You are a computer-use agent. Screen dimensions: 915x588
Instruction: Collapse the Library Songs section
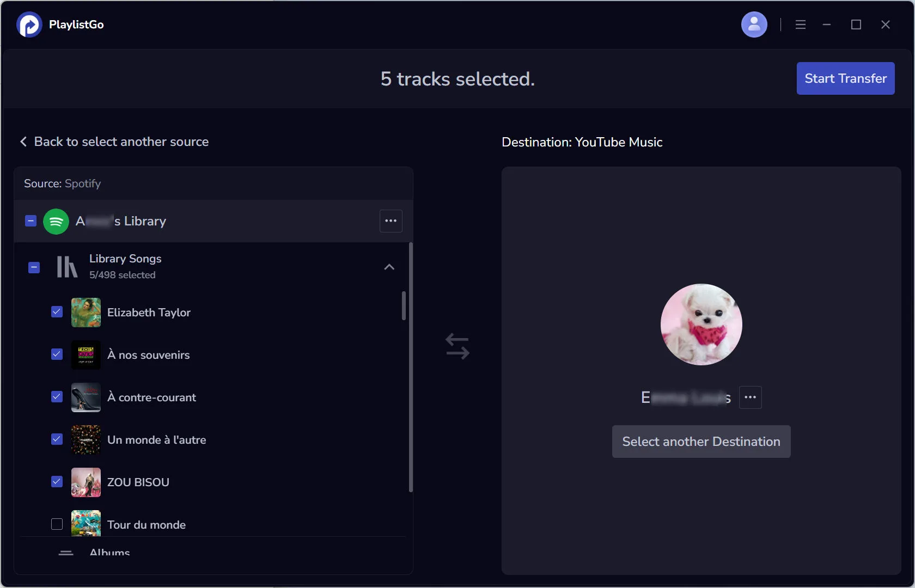click(x=389, y=267)
